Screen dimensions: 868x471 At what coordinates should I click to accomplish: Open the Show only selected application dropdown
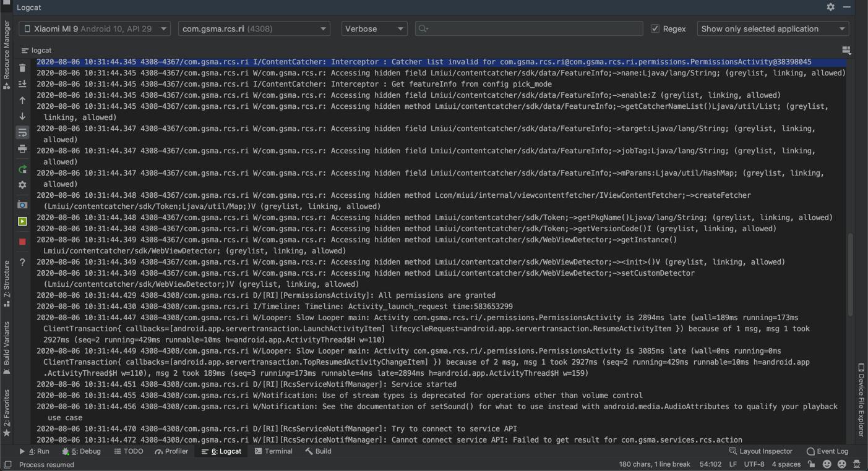point(773,28)
